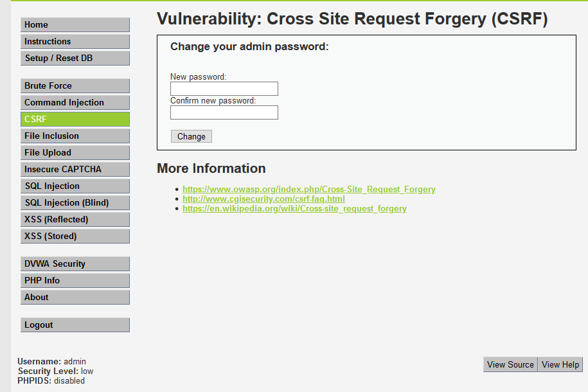Click the Confirm new password field
588x392 pixels.
coord(224,112)
